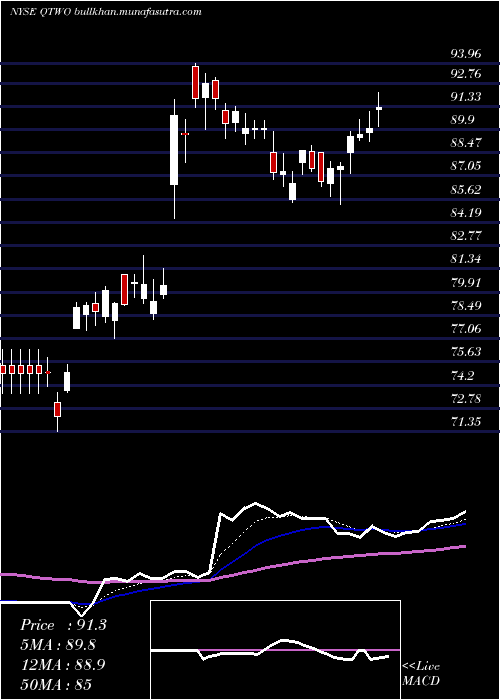Screen dimensions: 500x700
Task: Click the 79.91 price axis label
Action: [x=466, y=283]
